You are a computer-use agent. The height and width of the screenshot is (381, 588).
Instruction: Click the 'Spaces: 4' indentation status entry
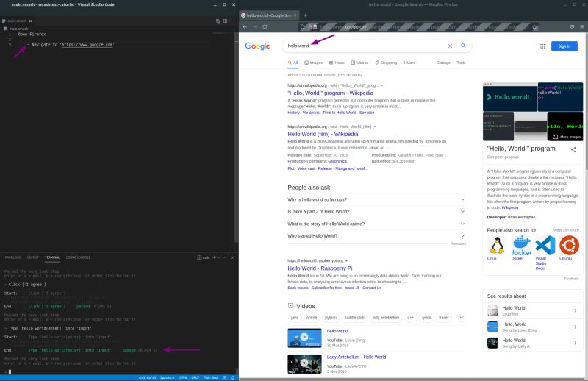click(168, 377)
